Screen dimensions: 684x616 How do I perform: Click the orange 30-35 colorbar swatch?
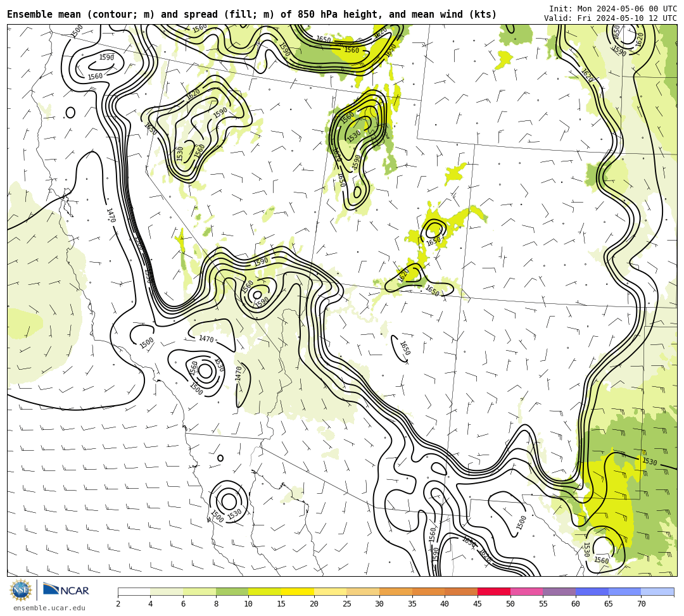coord(396,591)
